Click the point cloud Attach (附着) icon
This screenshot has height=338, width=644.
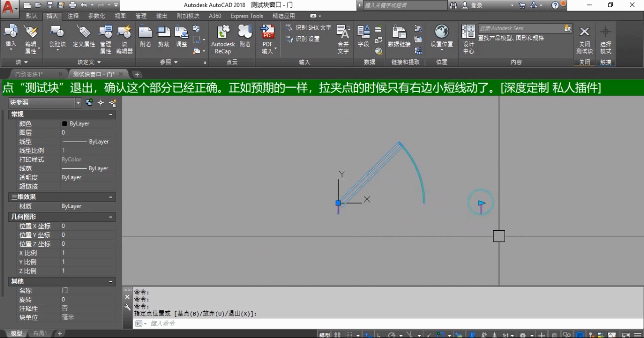[245, 36]
